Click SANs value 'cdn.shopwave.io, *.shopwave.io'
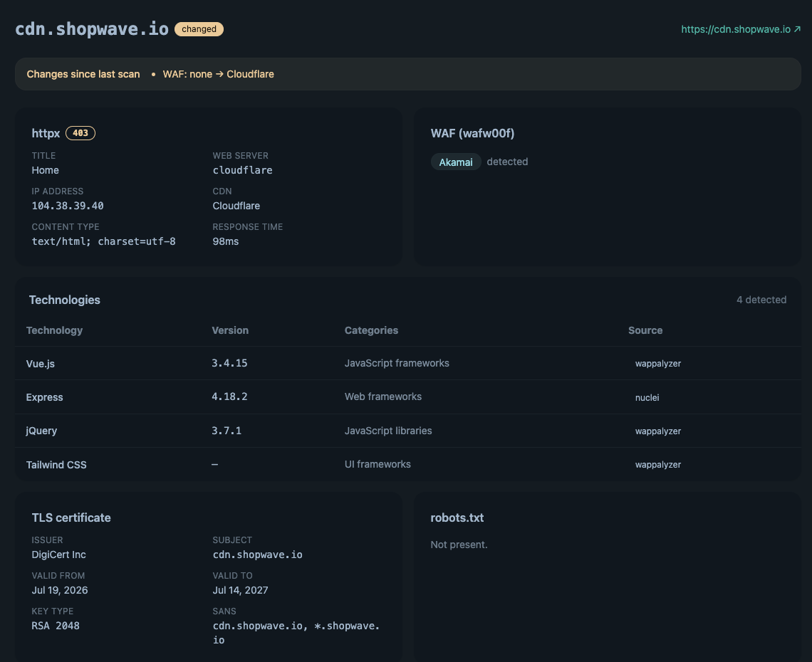 (x=296, y=633)
